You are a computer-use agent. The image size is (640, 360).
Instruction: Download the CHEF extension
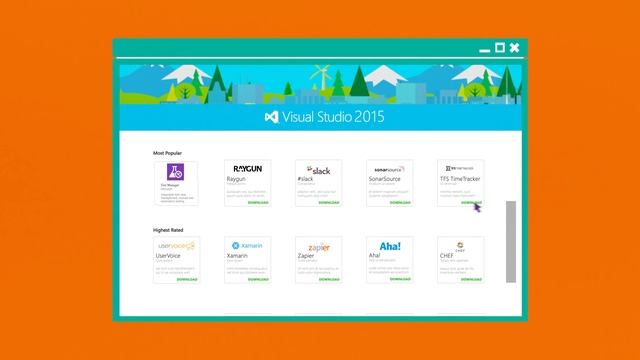click(x=471, y=279)
